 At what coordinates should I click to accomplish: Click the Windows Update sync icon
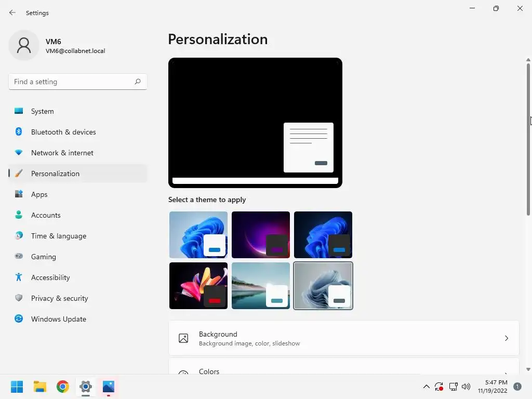pos(19,318)
